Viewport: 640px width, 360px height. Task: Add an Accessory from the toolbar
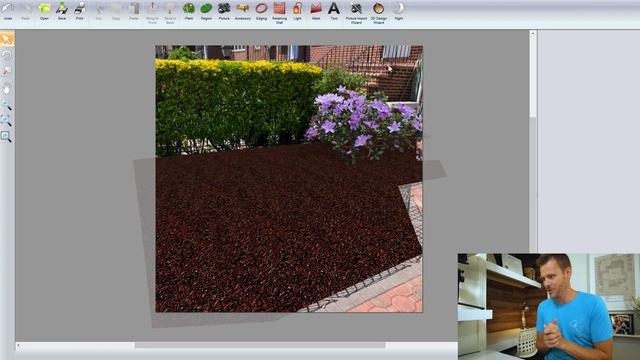(x=242, y=11)
